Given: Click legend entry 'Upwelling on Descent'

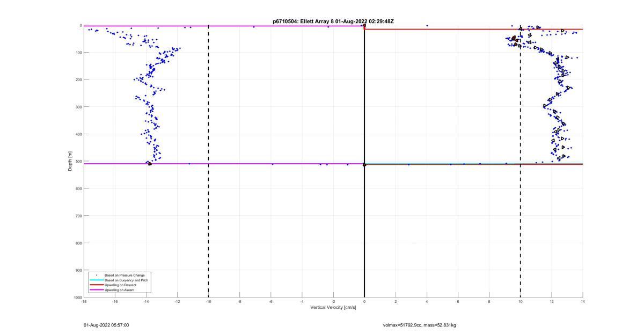Looking at the screenshot, I should 120,285.
